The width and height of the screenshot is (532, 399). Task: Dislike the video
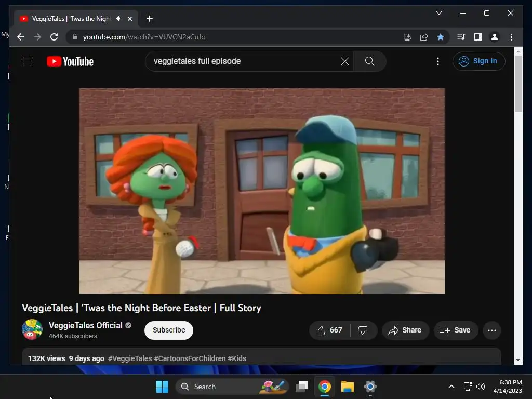pyautogui.click(x=363, y=330)
